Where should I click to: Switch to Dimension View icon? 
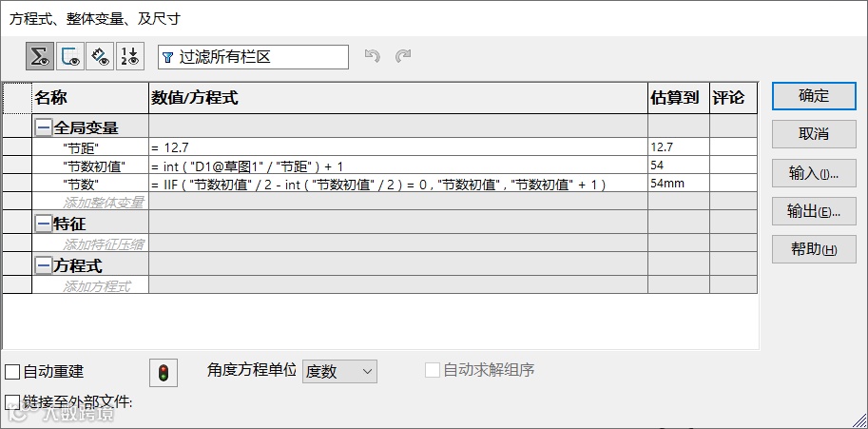click(100, 56)
